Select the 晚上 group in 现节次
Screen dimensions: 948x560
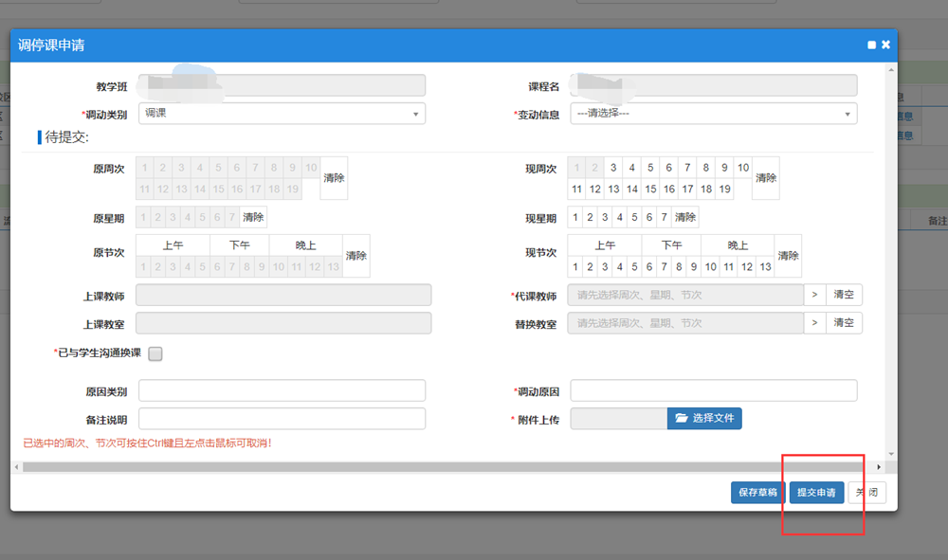tap(738, 245)
